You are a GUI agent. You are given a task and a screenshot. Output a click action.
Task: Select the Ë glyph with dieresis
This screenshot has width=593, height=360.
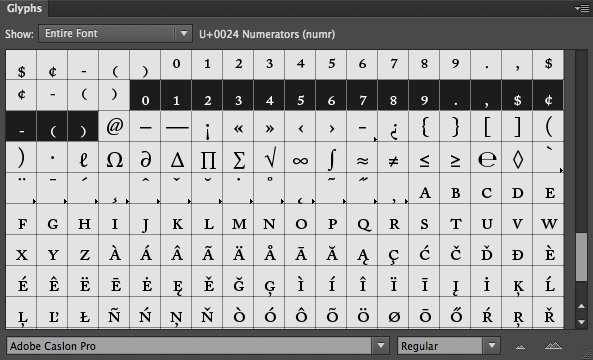point(83,281)
